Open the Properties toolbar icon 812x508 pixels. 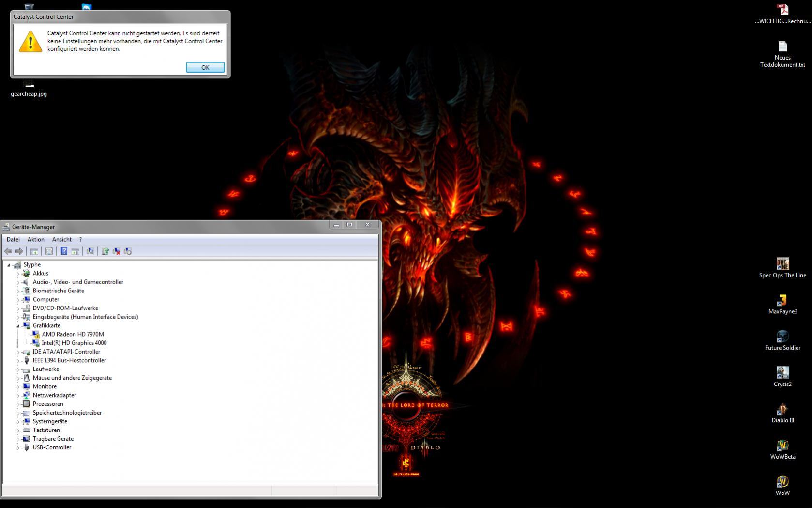click(x=49, y=251)
